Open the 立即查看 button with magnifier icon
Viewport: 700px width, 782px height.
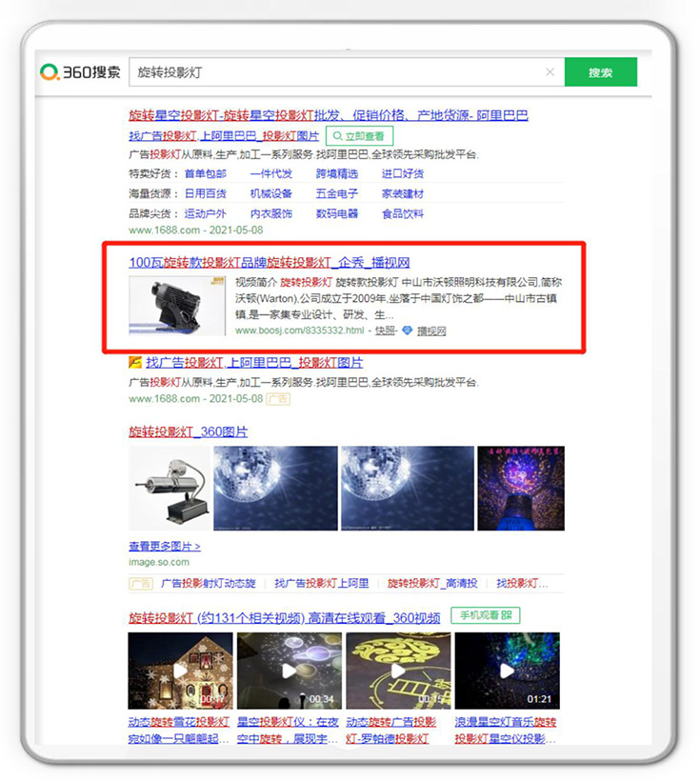355,136
